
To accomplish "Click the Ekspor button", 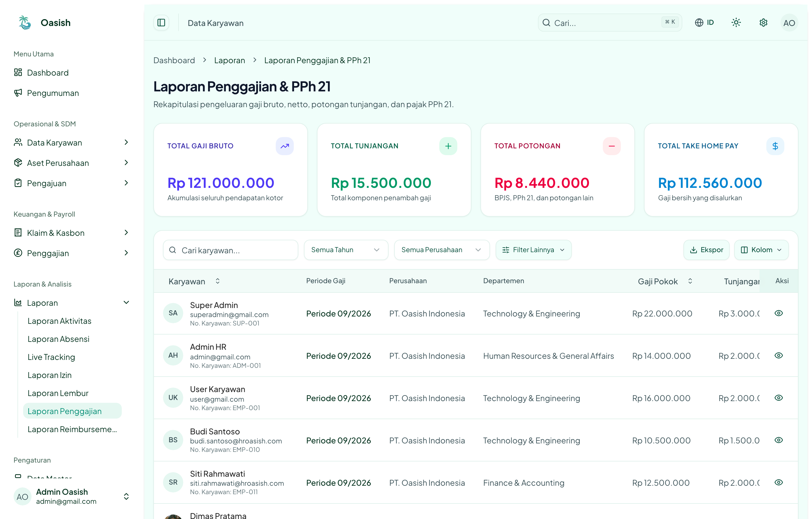I will 707,250.
